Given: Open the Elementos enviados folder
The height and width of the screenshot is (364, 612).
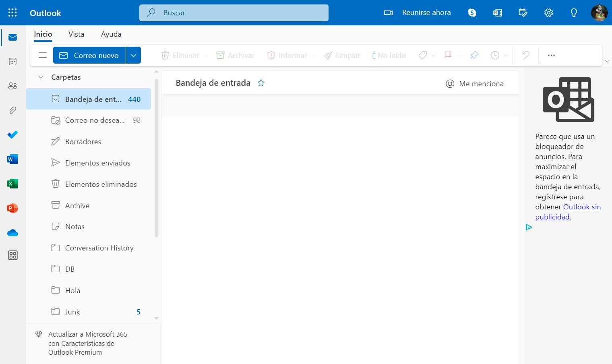Looking at the screenshot, I should pos(89,163).
